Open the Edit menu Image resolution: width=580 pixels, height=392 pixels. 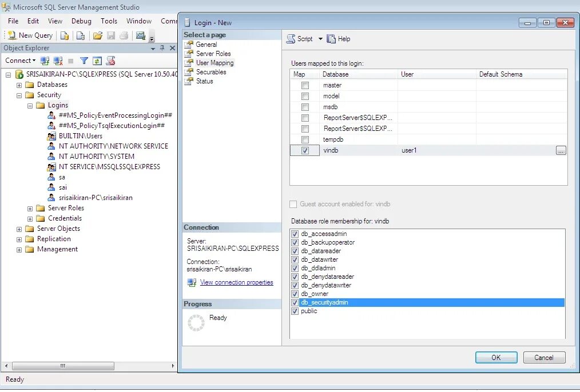(33, 21)
